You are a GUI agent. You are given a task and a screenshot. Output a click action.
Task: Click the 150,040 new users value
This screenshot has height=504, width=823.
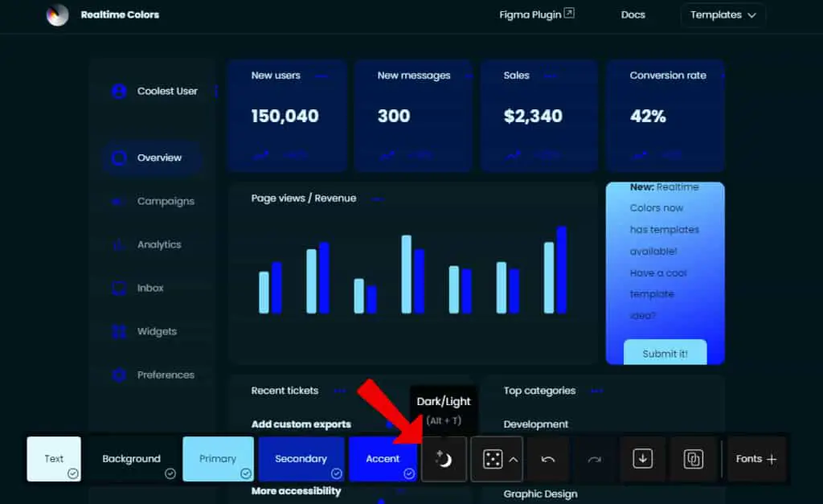285,116
